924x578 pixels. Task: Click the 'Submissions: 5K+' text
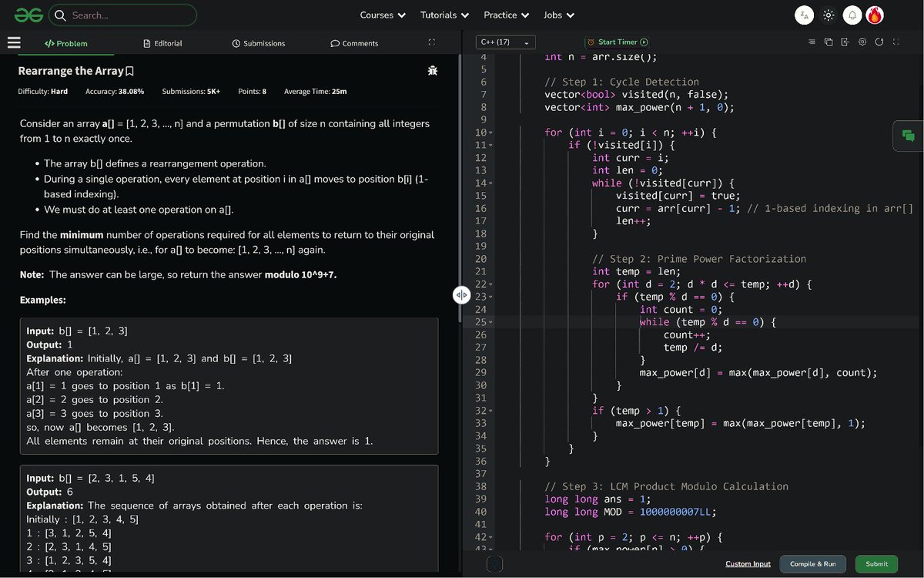tap(191, 92)
